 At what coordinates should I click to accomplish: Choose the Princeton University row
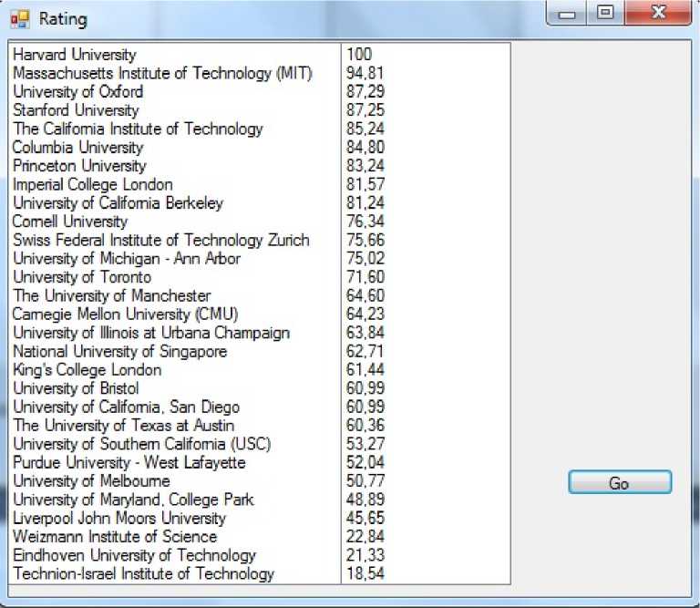pyautogui.click(x=79, y=166)
